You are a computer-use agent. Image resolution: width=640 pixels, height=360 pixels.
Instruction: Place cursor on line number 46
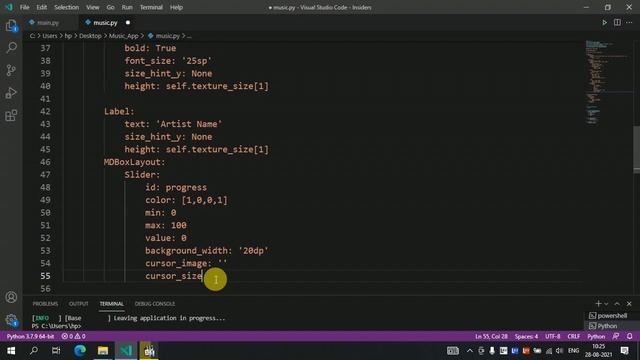[45, 162]
